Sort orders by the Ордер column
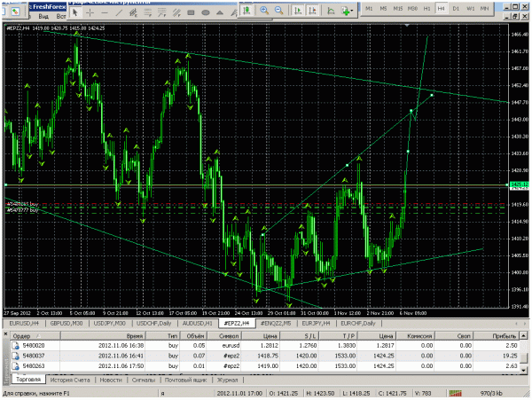This screenshot has width=532, height=400. [x=35, y=336]
